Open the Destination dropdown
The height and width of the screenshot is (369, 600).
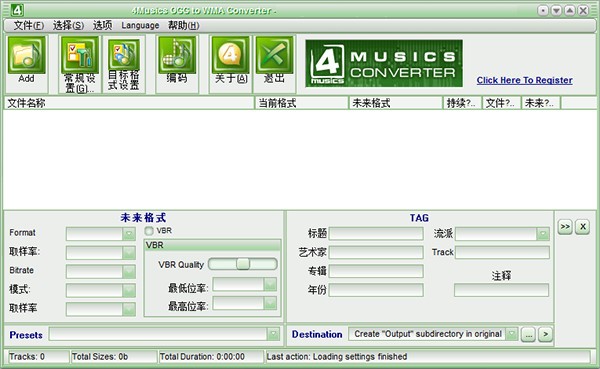(x=512, y=334)
